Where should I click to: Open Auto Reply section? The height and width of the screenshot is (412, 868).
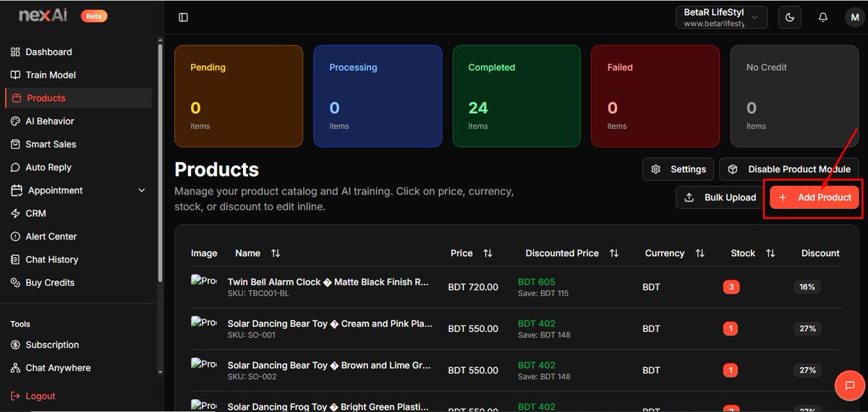click(78, 168)
